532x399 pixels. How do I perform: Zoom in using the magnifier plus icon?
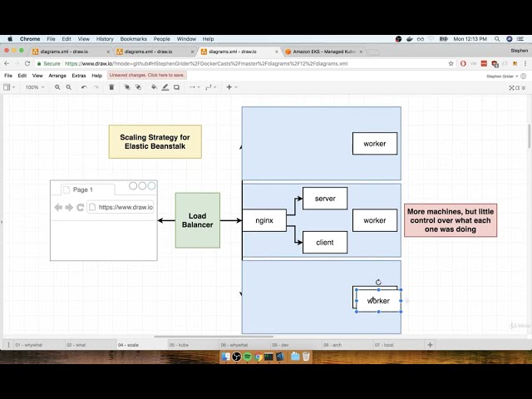[57, 87]
